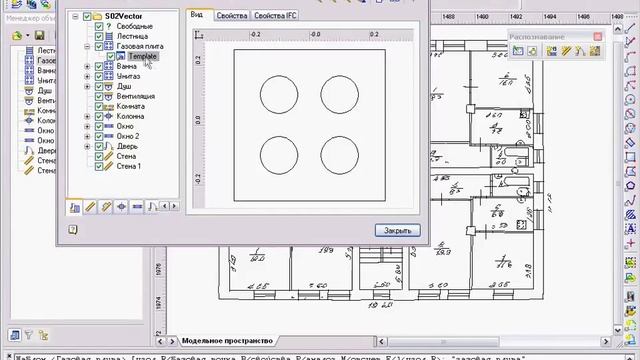Open the Свойства tab

click(231, 16)
